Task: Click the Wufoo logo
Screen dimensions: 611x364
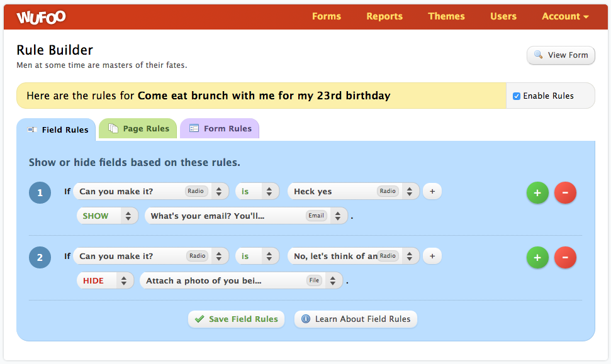Action: [41, 17]
